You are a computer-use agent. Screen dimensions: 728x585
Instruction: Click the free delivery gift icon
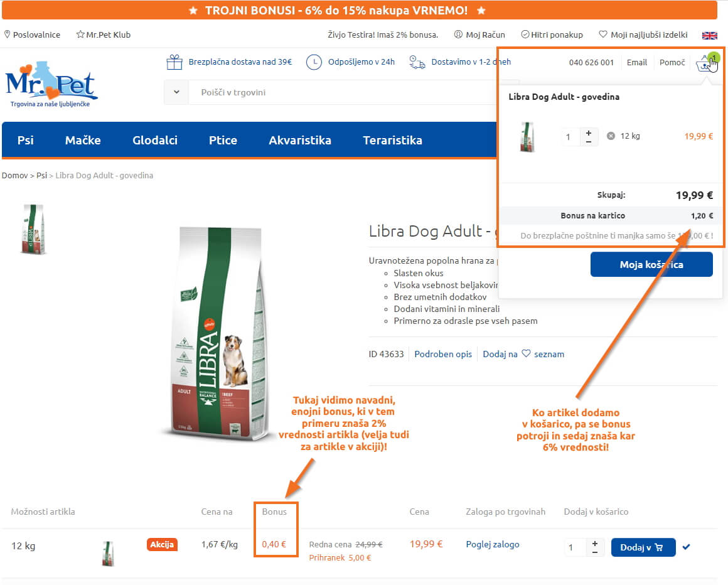[x=174, y=62]
